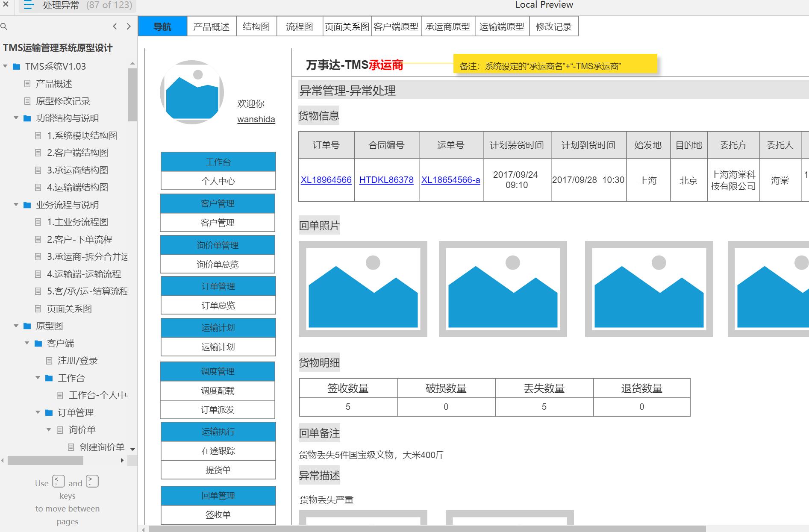Click the 运输执行 menu header
This screenshot has width=809, height=532.
coord(218,432)
